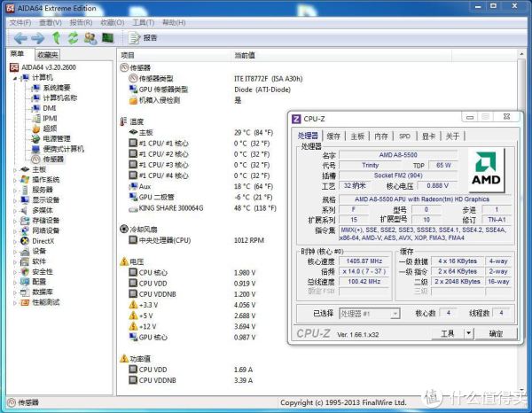
Task: Click the 配置 tree item icon
Action: pos(25,282)
